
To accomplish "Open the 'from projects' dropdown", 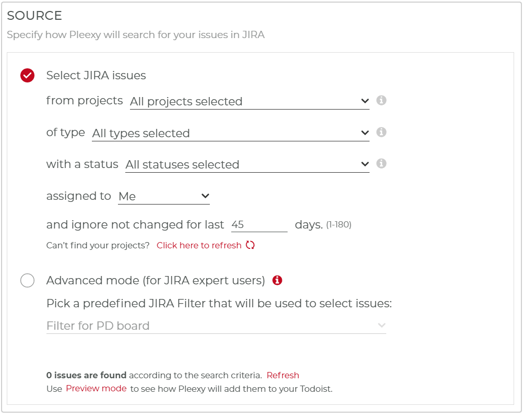I will pyautogui.click(x=251, y=101).
